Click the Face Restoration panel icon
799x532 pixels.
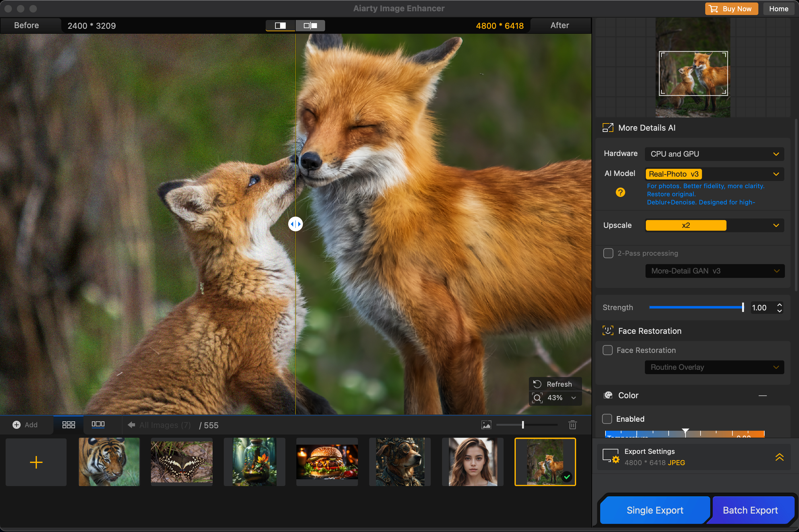click(x=608, y=330)
